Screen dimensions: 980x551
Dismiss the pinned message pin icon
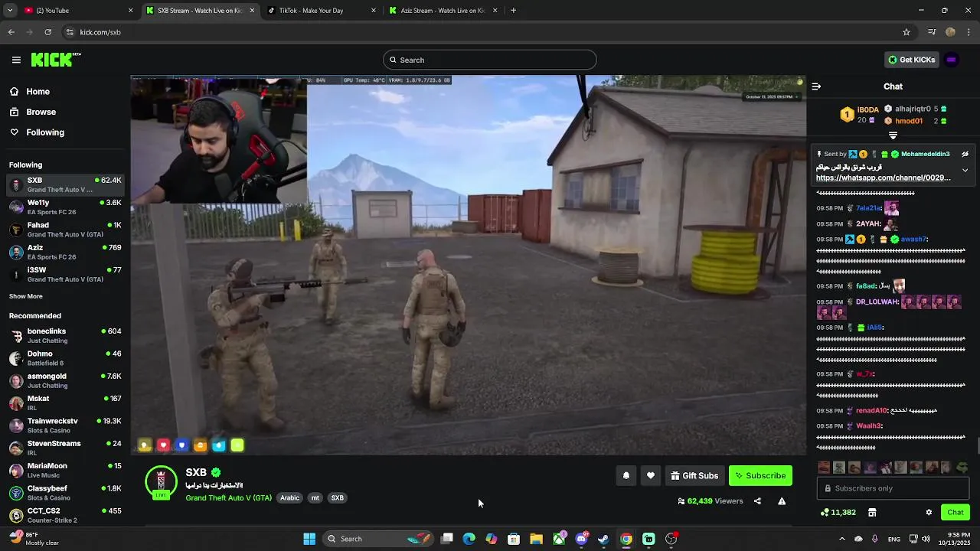(965, 154)
